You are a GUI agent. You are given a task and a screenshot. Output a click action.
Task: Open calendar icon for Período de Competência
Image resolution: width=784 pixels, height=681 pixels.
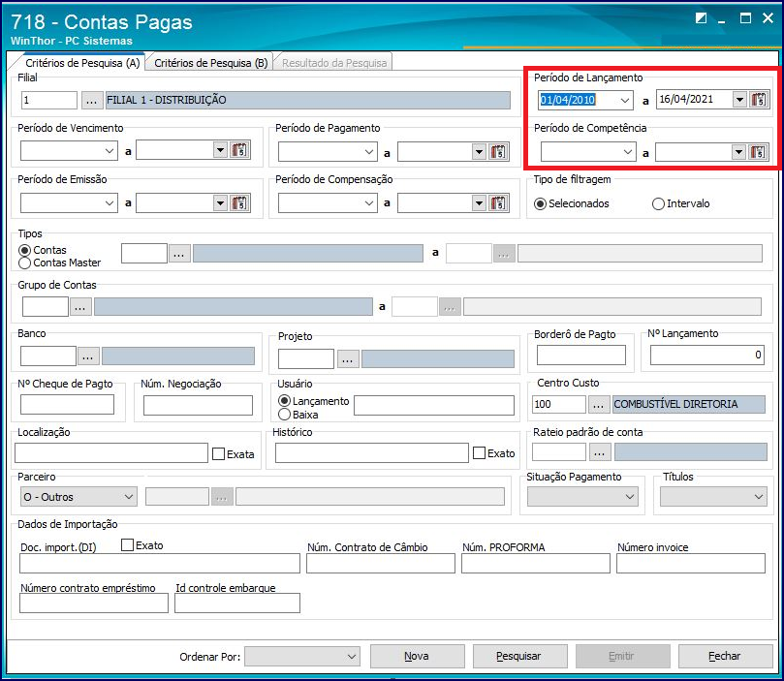[x=758, y=152]
